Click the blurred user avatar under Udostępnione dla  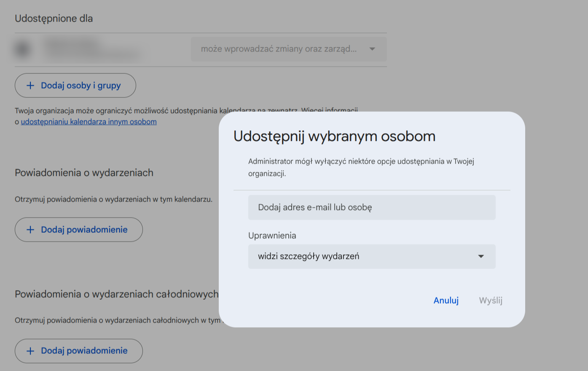pyautogui.click(x=23, y=49)
